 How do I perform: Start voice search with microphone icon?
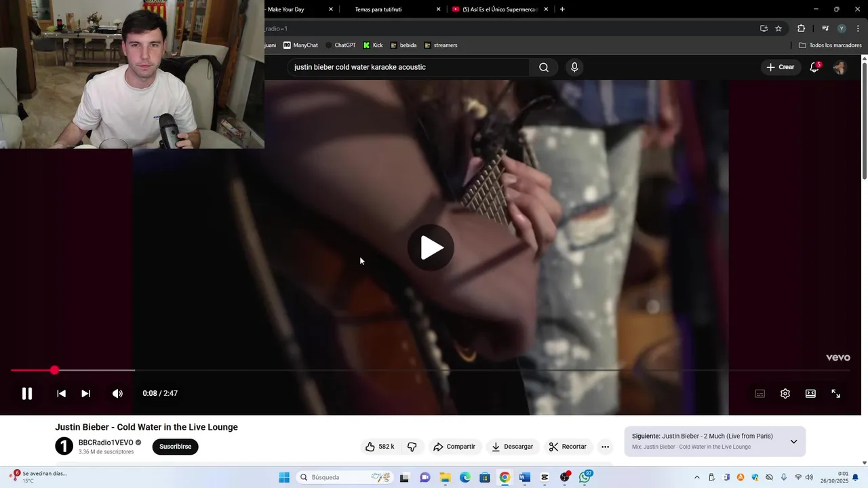[574, 67]
